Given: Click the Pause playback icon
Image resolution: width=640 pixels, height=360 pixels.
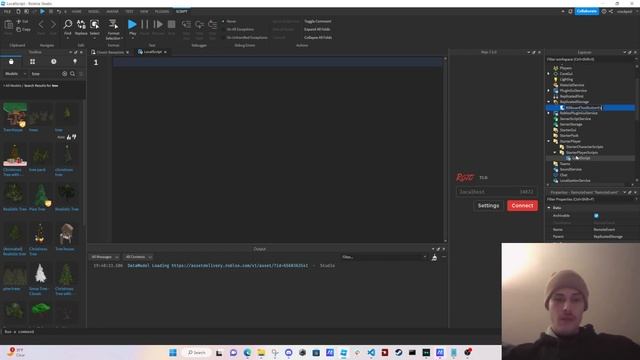Looking at the screenshot, I should 144,24.
